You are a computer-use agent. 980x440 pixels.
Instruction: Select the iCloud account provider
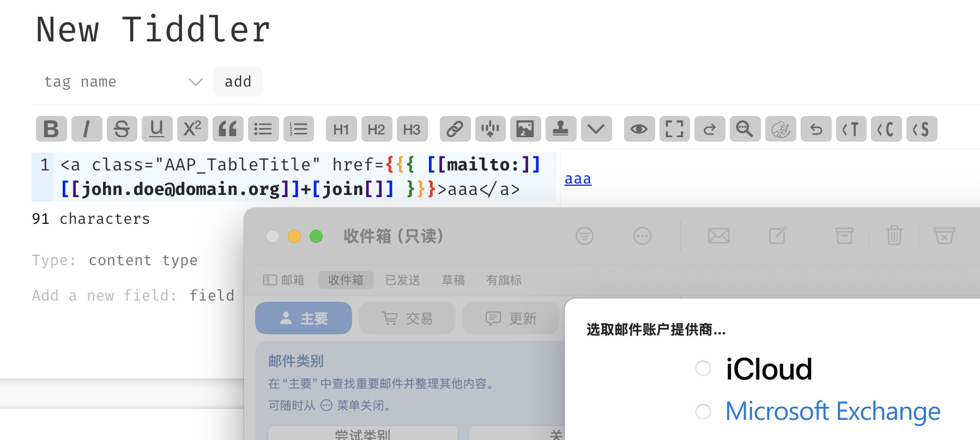tap(703, 369)
